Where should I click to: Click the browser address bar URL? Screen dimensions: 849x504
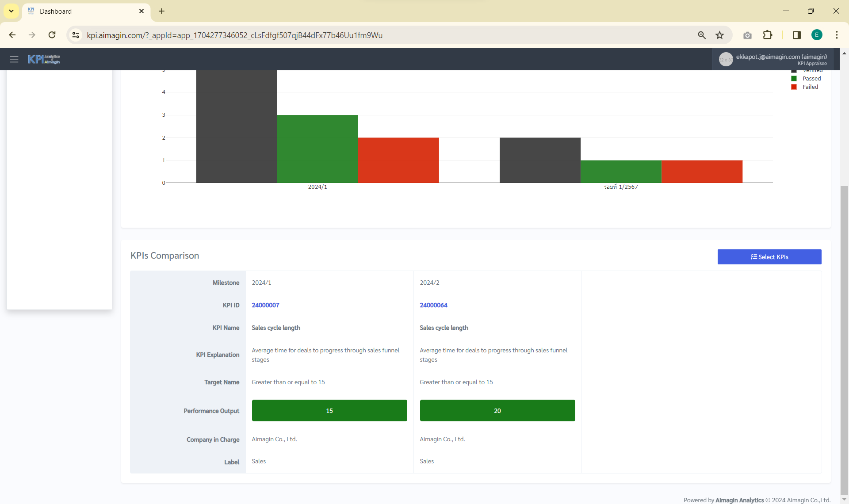(235, 35)
